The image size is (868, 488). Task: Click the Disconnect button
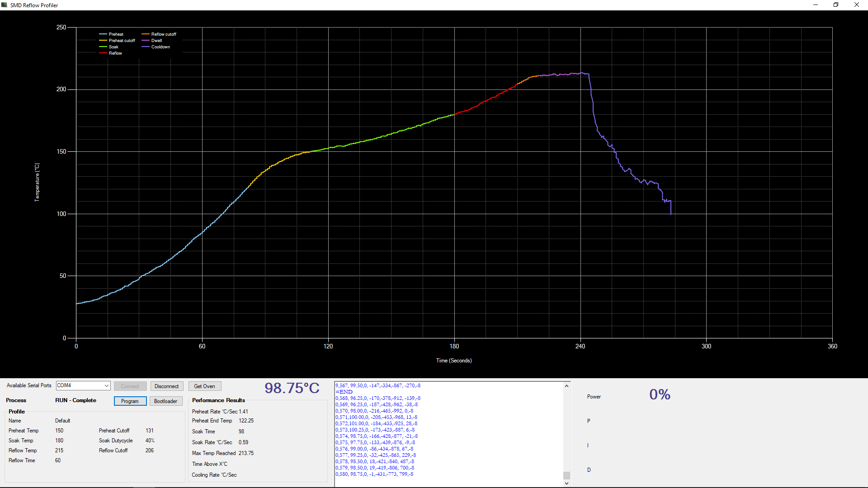pos(166,386)
